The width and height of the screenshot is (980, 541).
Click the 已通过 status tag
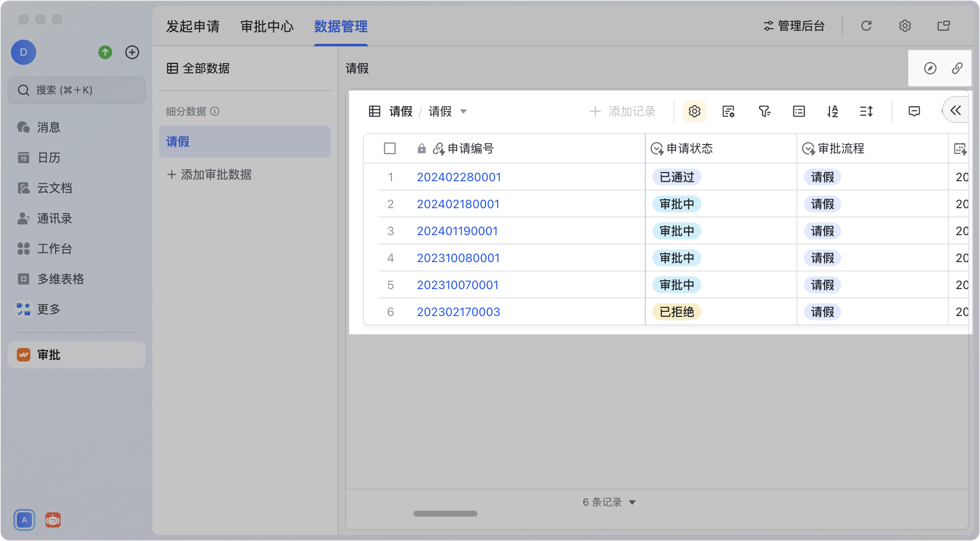[x=677, y=177]
